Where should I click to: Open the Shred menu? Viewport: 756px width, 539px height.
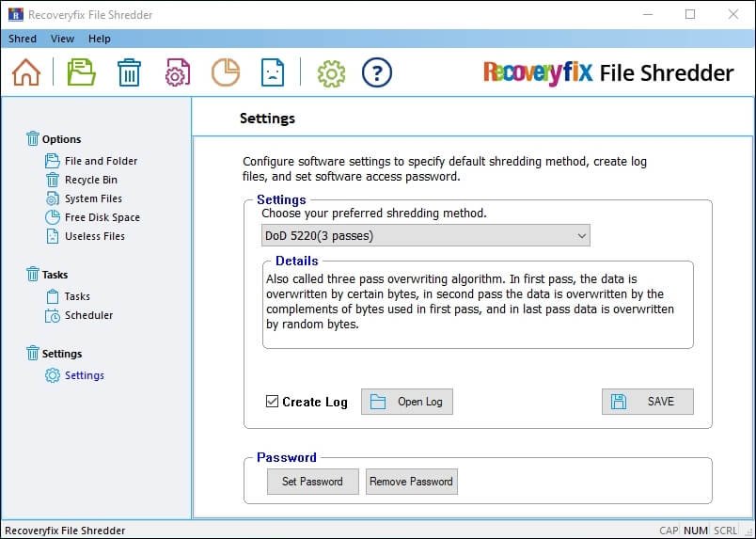tap(23, 39)
